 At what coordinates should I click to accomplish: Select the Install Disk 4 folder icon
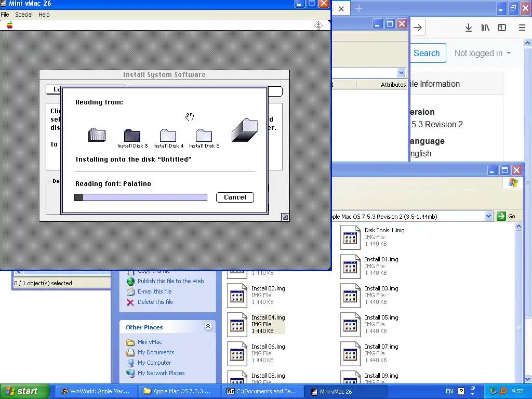(x=168, y=136)
